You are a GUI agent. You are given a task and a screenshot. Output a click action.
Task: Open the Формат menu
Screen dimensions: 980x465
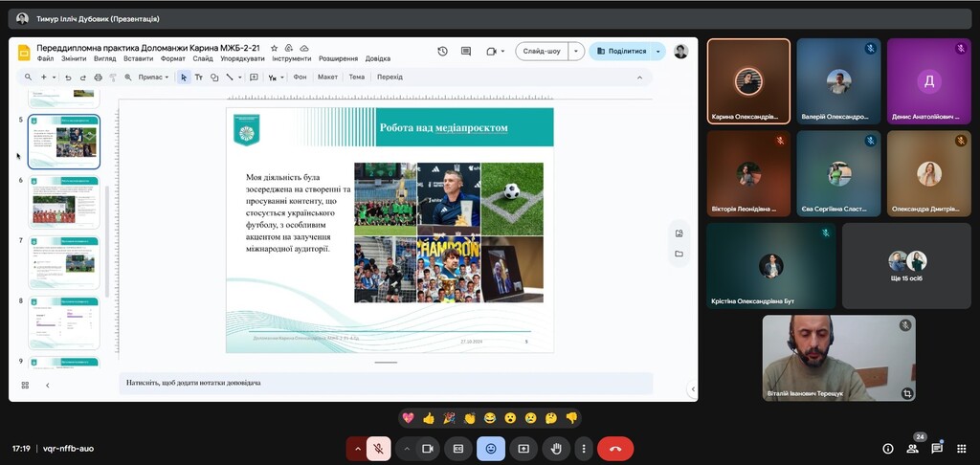point(173,58)
